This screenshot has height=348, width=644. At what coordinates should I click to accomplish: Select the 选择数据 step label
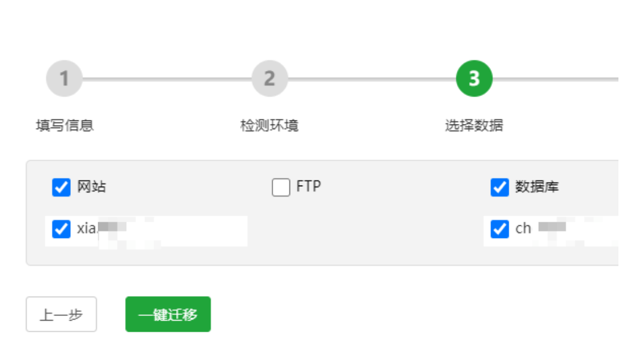click(x=474, y=125)
